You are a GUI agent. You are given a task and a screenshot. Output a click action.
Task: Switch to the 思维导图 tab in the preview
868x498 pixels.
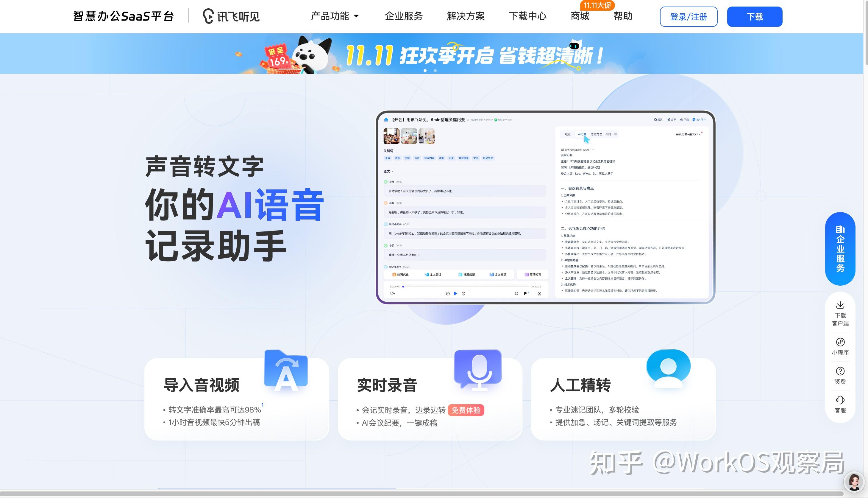coord(597,134)
